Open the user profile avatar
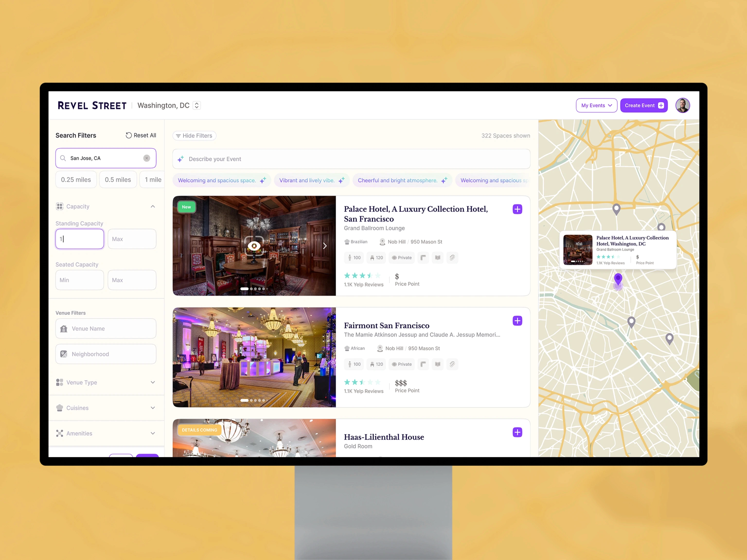 [682, 105]
